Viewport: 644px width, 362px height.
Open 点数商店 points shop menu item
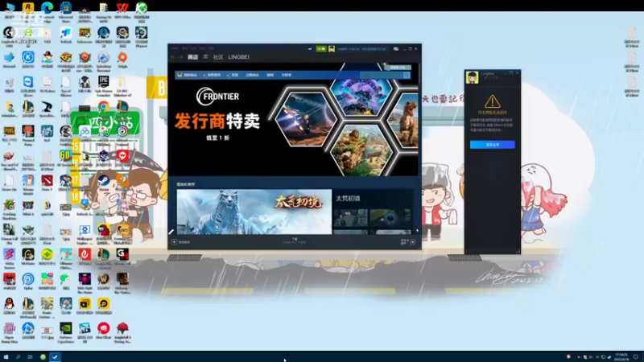[252, 75]
